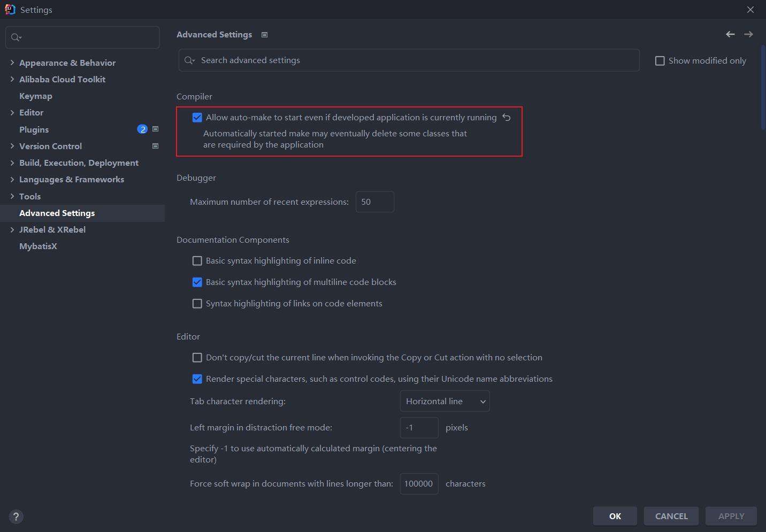
Task: Expand the JRebel & XRebel section
Action: pyautogui.click(x=12, y=229)
